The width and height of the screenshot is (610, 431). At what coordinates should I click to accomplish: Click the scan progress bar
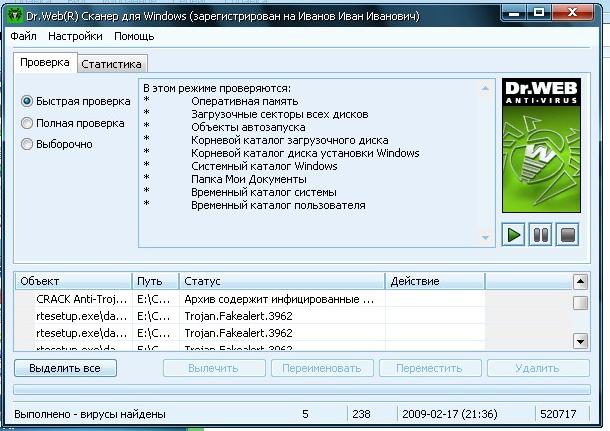(302, 390)
